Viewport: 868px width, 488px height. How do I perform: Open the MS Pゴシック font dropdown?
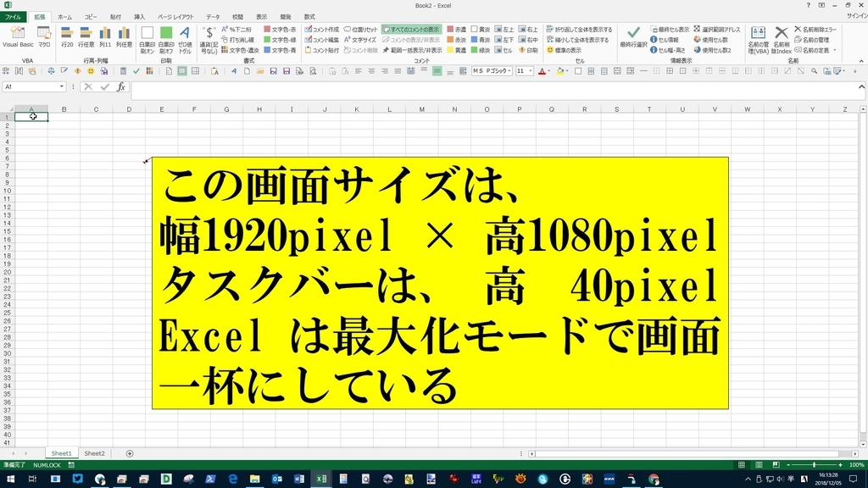(x=509, y=71)
